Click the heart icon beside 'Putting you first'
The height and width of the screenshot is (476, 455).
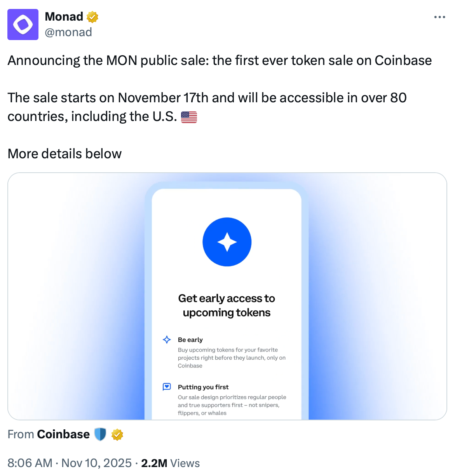click(166, 387)
